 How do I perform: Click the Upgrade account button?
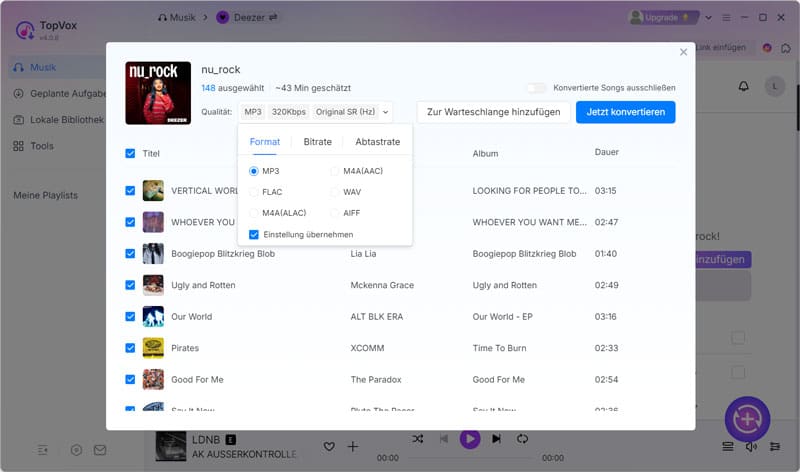(x=662, y=17)
